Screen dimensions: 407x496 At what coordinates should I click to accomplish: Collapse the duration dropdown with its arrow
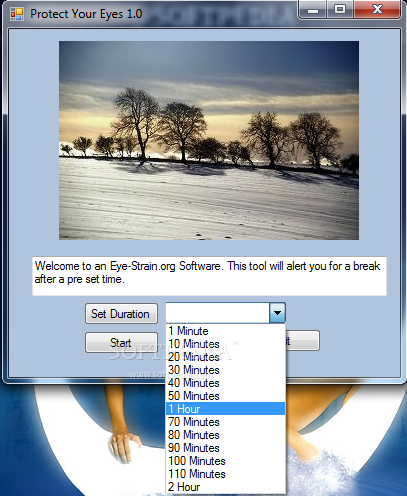tap(277, 313)
